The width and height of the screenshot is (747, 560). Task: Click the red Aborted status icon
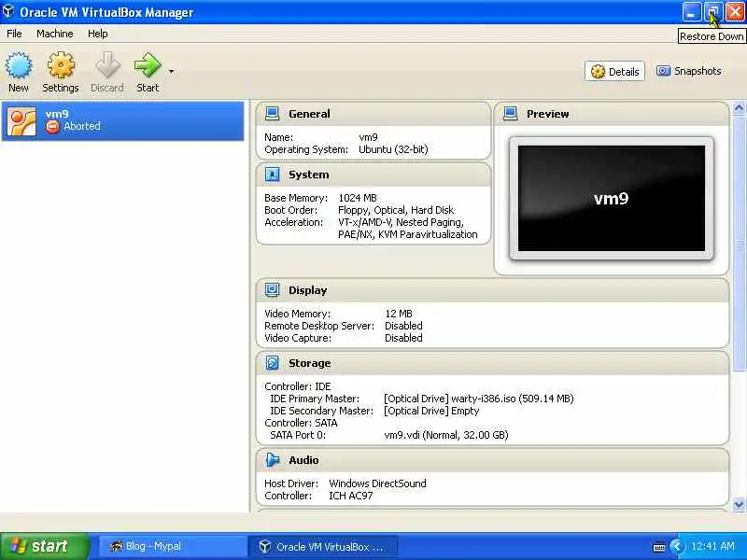point(52,127)
